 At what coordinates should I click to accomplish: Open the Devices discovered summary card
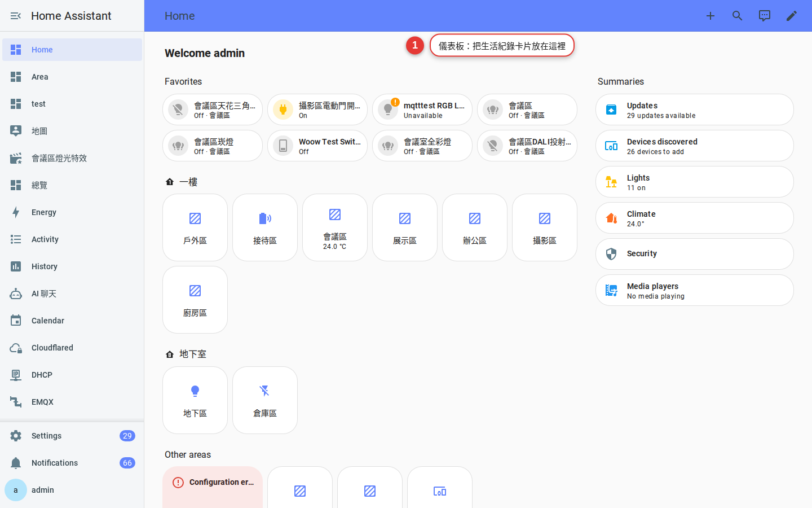pos(695,146)
